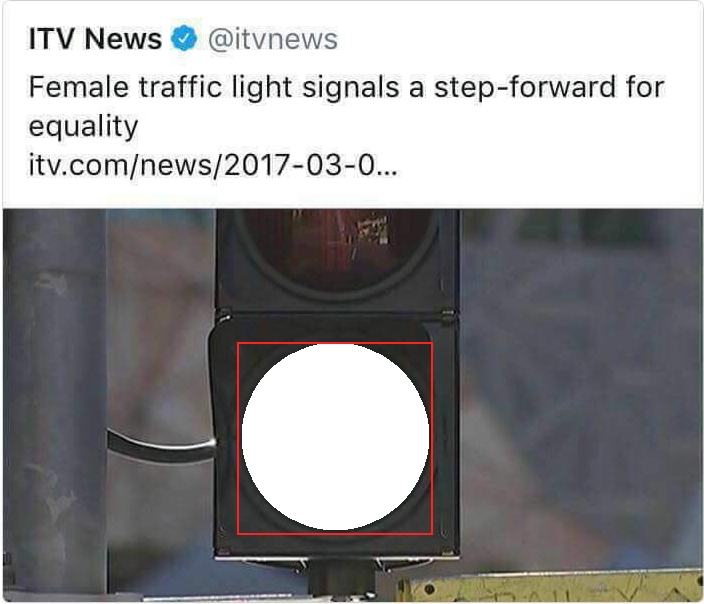The height and width of the screenshot is (604, 704).
Task: Click the words "traffic light" in the tweet
Action: coord(216,87)
